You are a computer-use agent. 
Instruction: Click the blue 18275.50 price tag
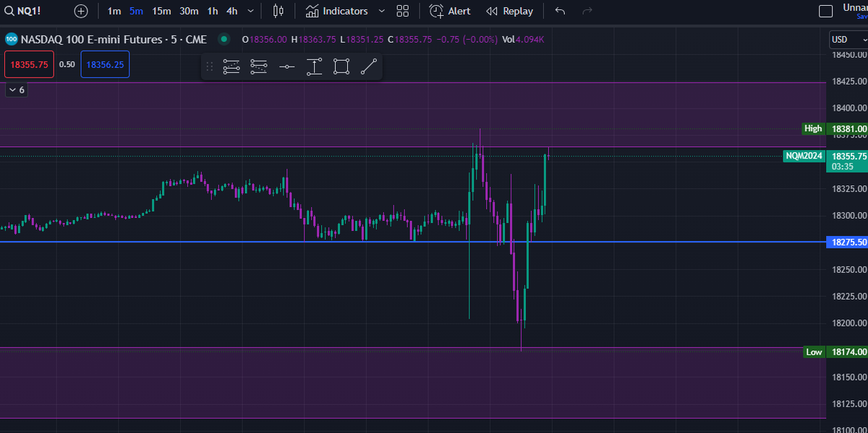(848, 243)
